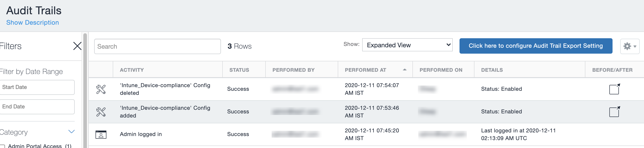Open before/after view for Config added entry
Viewport: 644px width, 148px height.
pos(614,112)
